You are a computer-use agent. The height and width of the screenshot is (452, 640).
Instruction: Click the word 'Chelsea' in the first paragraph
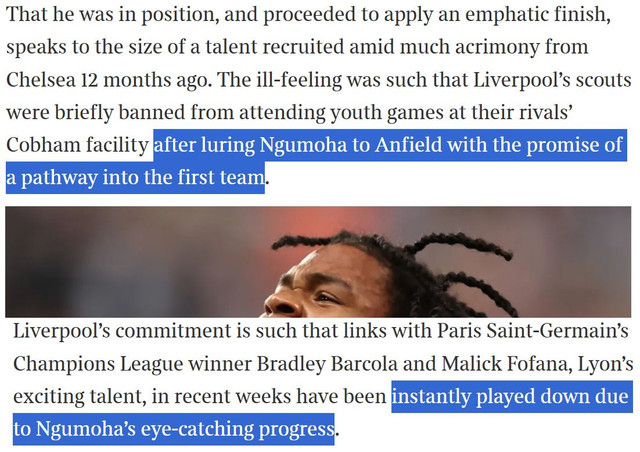41,80
